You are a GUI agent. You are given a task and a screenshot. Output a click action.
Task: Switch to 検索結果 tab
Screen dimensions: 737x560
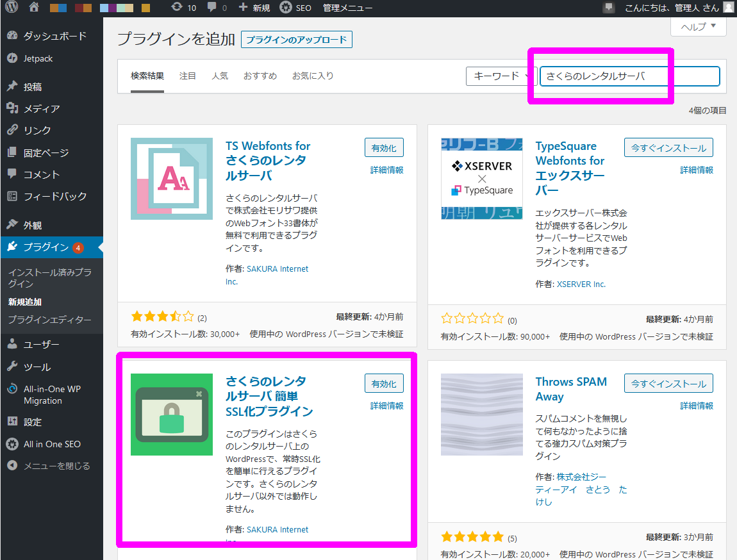tap(147, 76)
